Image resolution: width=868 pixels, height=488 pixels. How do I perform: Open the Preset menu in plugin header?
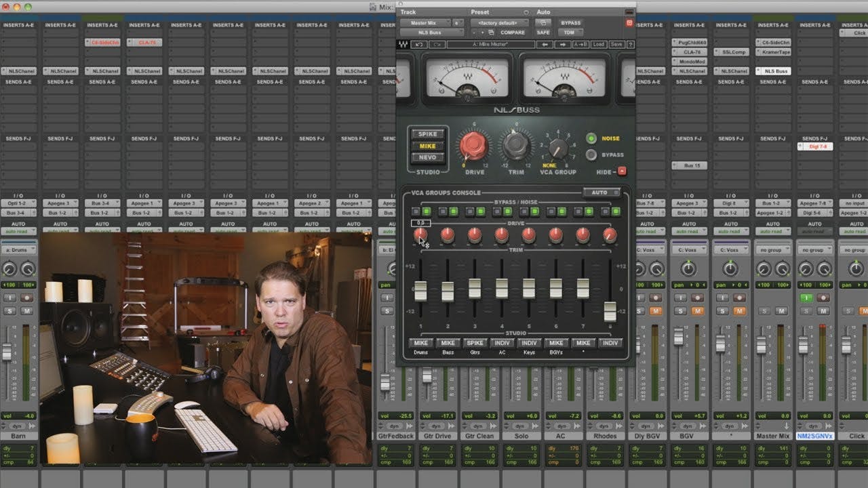pyautogui.click(x=480, y=12)
